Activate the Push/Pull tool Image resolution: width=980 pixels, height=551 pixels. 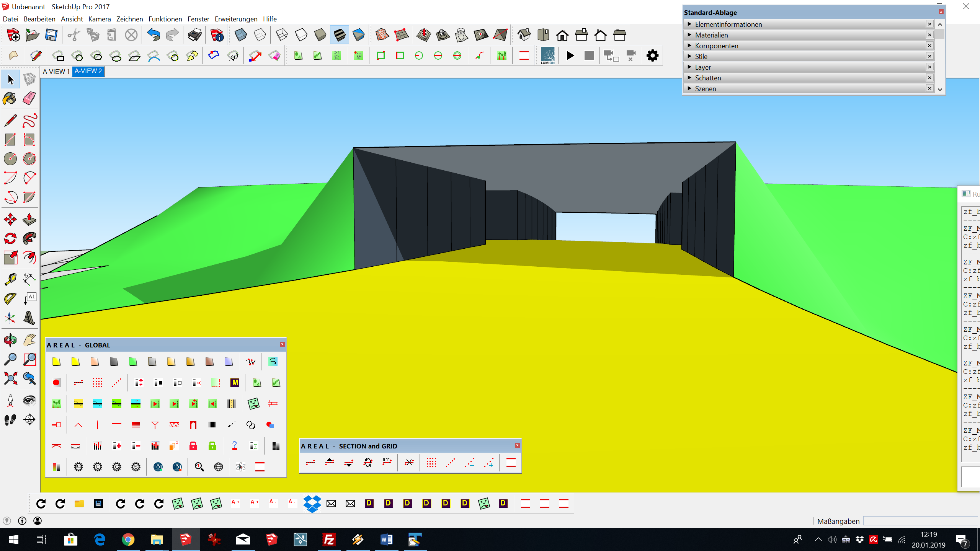(29, 220)
